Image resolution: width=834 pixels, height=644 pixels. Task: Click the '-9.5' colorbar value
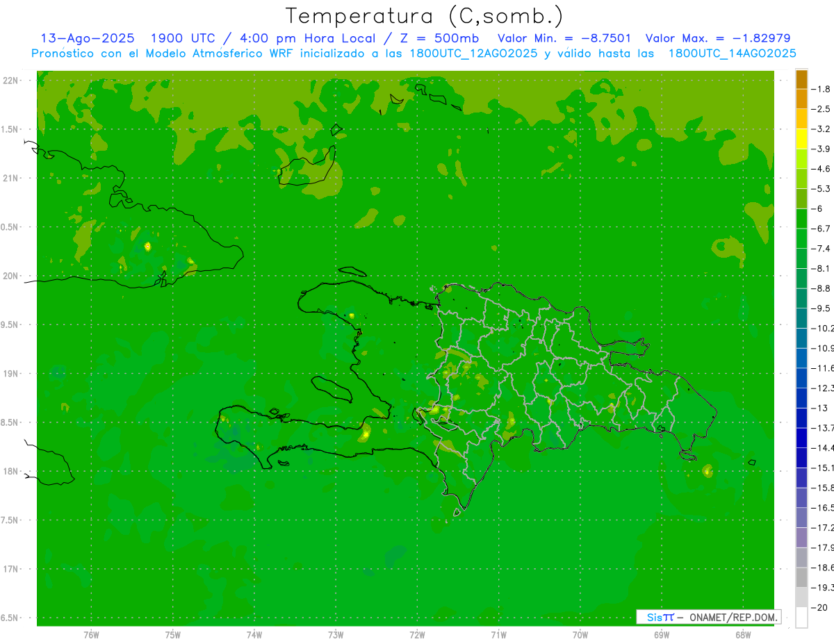pos(820,308)
